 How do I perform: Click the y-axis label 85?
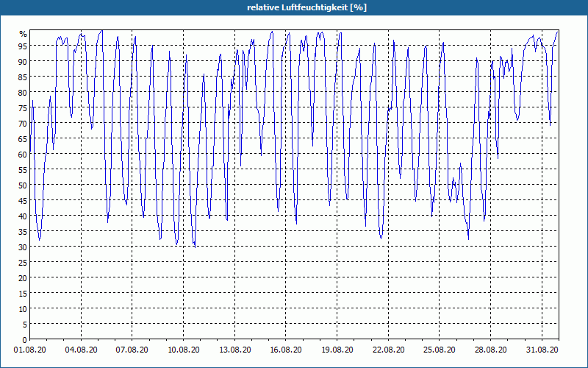coord(23,77)
